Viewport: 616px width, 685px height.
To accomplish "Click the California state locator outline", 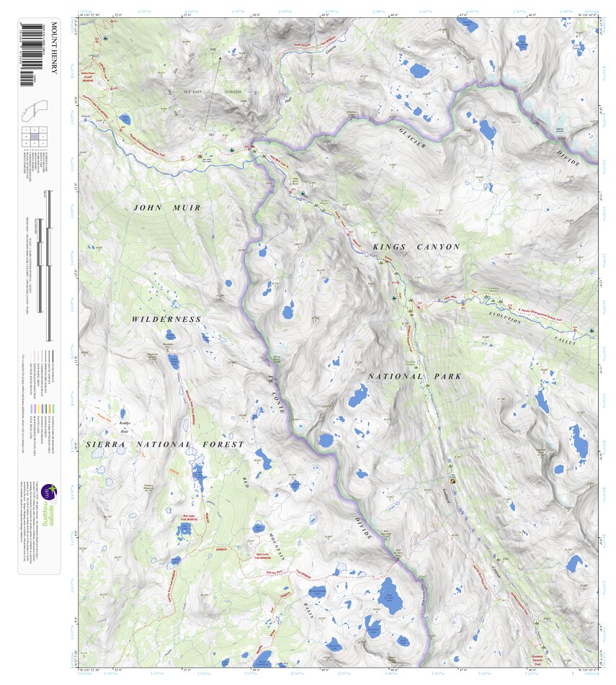I will tap(35, 110).
